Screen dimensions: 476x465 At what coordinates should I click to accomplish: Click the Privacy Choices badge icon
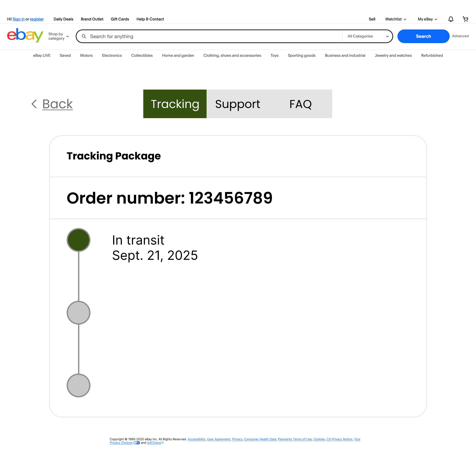[x=137, y=443]
